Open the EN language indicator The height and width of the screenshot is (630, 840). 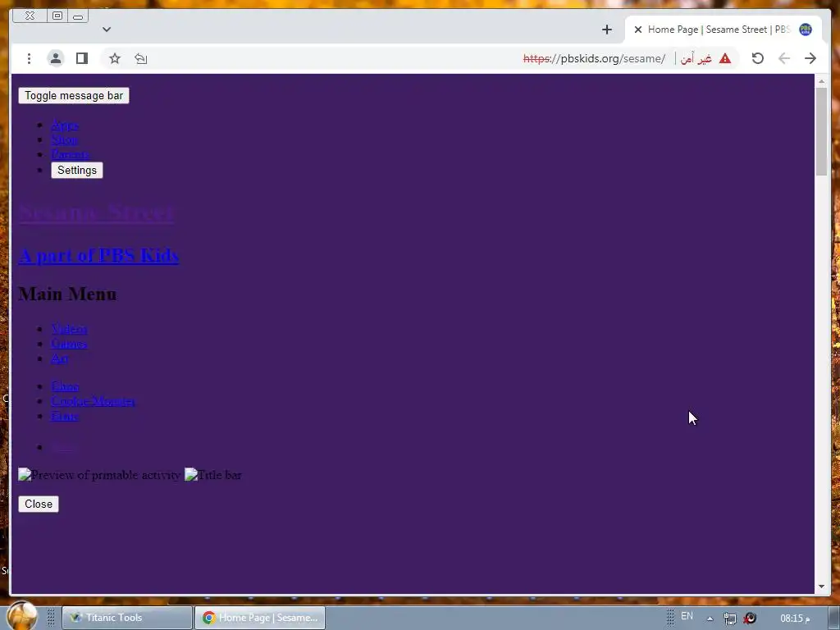pyautogui.click(x=687, y=617)
